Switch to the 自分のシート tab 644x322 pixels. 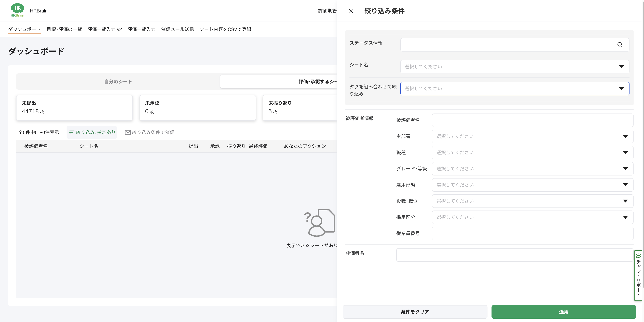click(118, 82)
